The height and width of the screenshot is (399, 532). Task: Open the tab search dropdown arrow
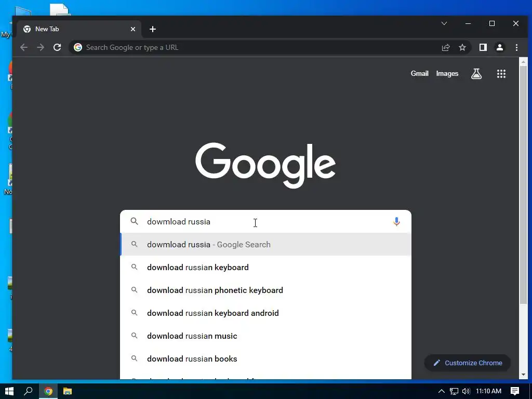pos(444,23)
